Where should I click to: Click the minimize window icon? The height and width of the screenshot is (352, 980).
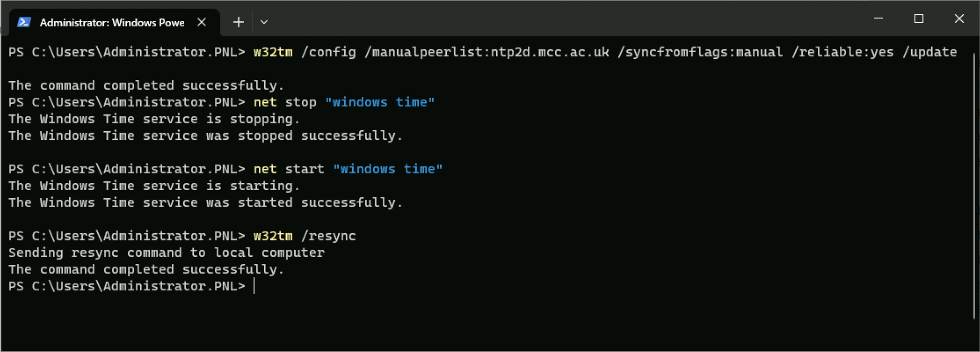[x=879, y=18]
